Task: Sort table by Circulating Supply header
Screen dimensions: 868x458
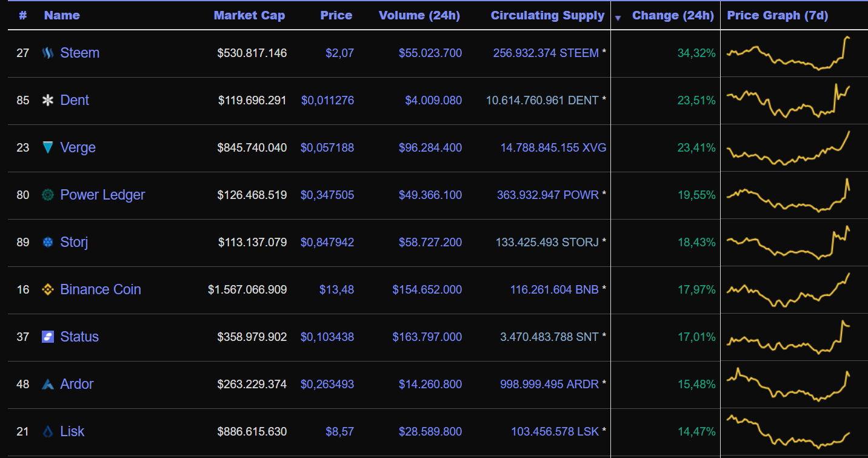Action: (x=547, y=16)
